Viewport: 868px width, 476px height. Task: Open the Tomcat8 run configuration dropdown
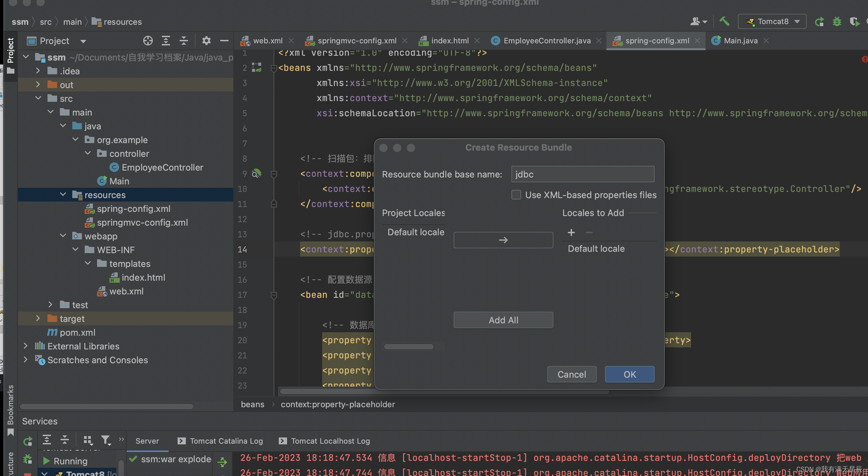click(x=772, y=21)
